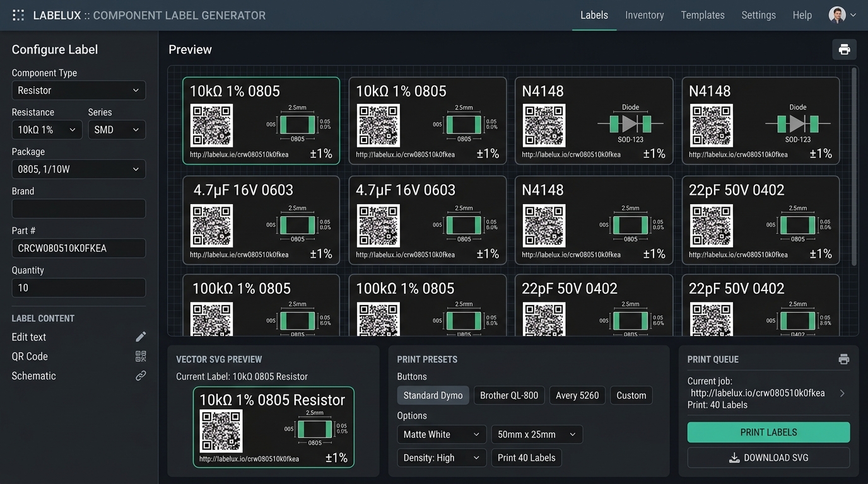Screen dimensions: 868x484
Task: Open the Resistance dropdown
Action: coord(47,130)
